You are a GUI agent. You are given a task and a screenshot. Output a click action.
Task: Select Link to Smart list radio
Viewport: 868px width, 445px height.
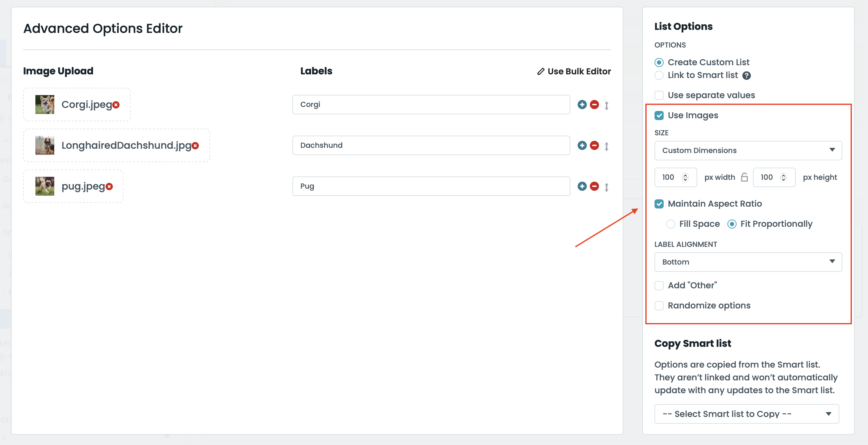(x=659, y=76)
